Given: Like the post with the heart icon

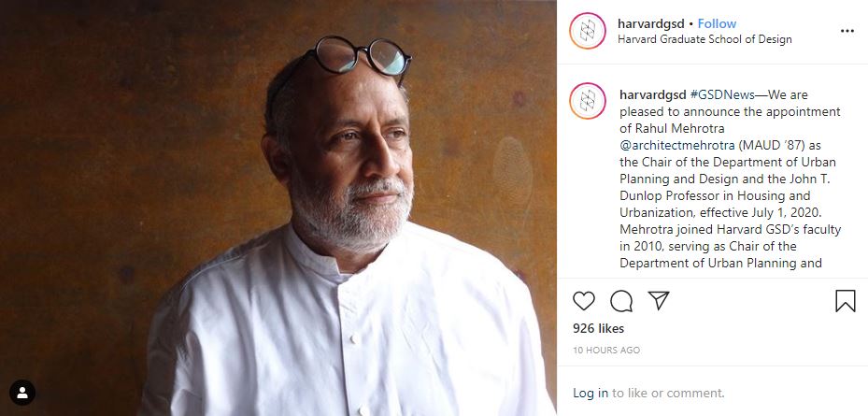Looking at the screenshot, I should tap(584, 301).
